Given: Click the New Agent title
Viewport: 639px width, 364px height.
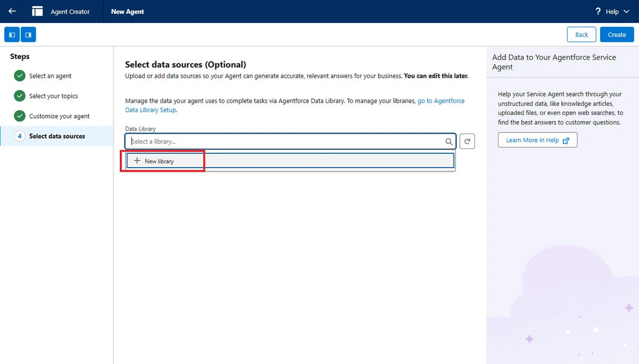Looking at the screenshot, I should 127,12.
